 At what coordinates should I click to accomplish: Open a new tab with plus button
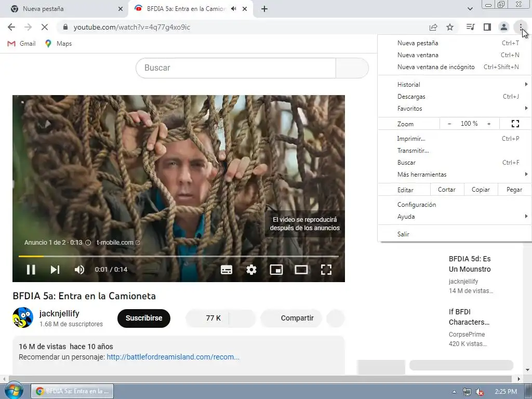coord(264,9)
